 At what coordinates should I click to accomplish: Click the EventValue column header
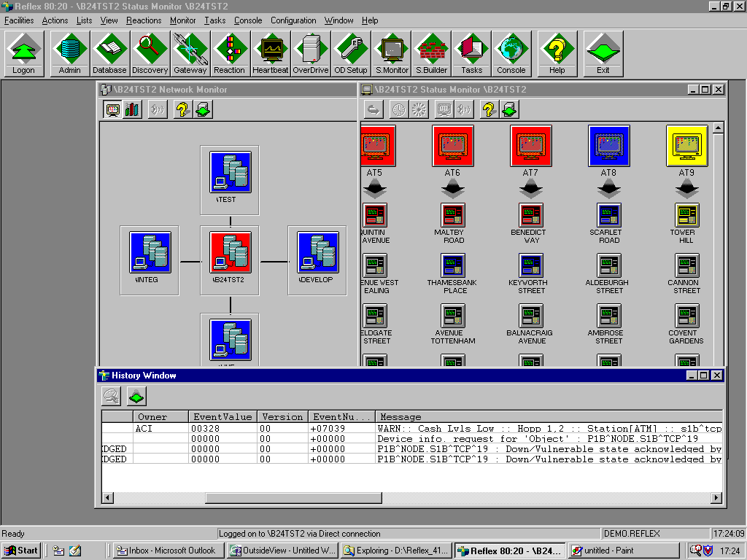click(222, 417)
